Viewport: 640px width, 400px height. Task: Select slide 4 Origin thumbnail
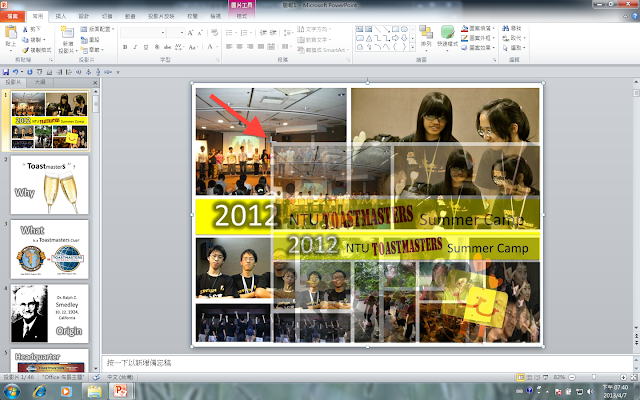click(49, 313)
